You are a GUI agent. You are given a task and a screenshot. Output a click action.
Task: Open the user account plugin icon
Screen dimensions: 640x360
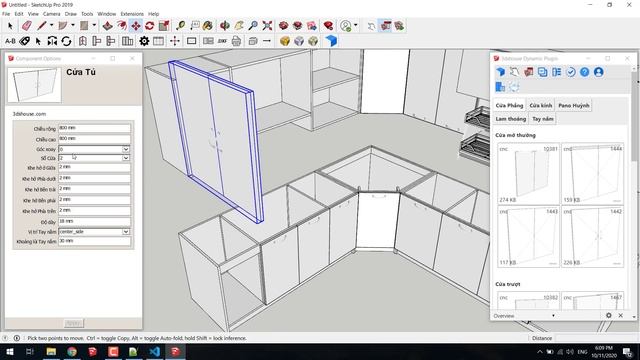pyautogui.click(x=598, y=72)
